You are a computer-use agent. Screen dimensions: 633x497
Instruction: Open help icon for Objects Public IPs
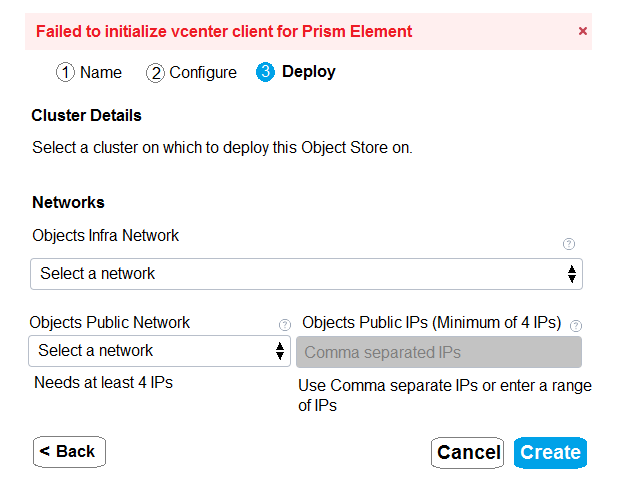coord(576,325)
